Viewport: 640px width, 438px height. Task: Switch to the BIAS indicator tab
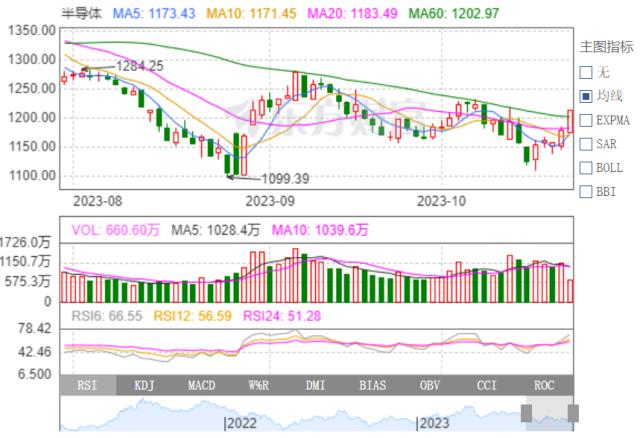coord(373,385)
